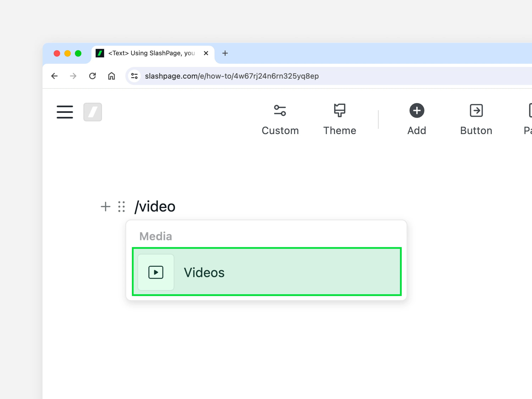The width and height of the screenshot is (532, 399).
Task: Click the tab's SlashPage favicon
Action: click(x=100, y=53)
